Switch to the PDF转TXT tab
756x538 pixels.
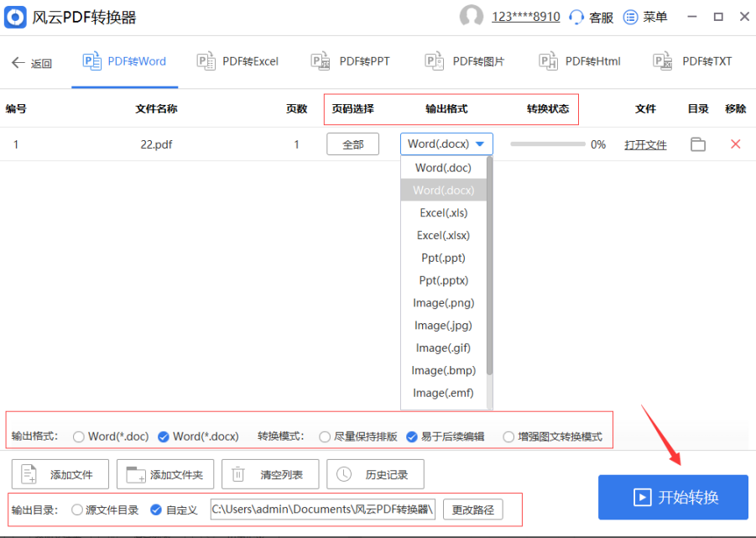(693, 62)
